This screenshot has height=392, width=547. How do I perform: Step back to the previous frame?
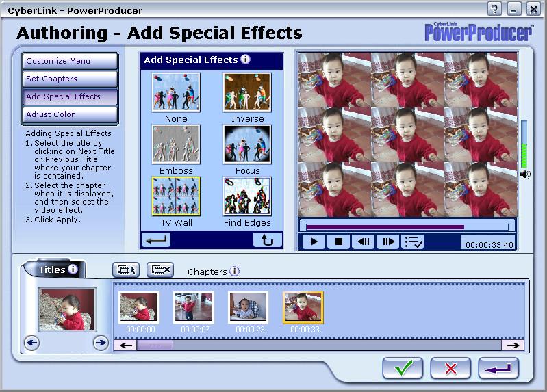pyautogui.click(x=364, y=241)
